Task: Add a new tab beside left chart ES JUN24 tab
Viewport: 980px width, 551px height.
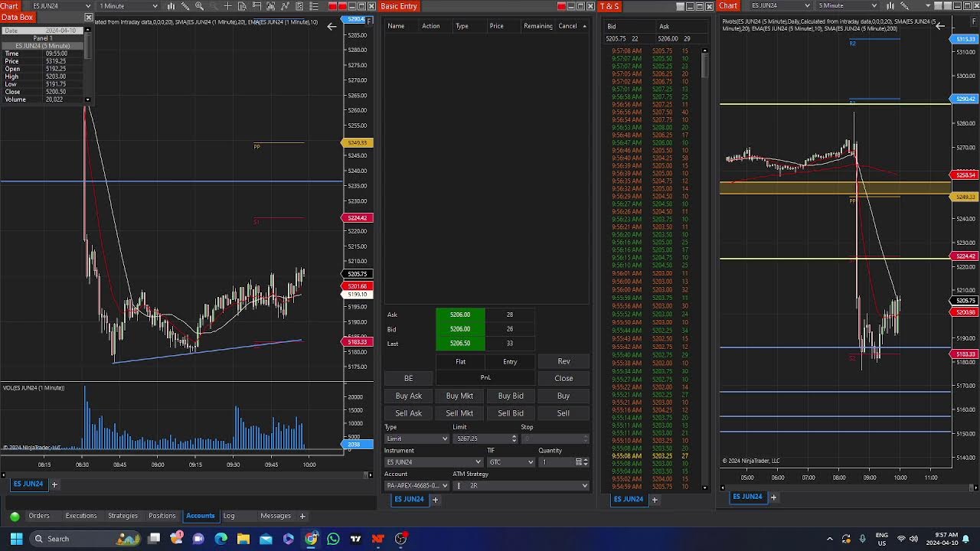Action: [54, 484]
